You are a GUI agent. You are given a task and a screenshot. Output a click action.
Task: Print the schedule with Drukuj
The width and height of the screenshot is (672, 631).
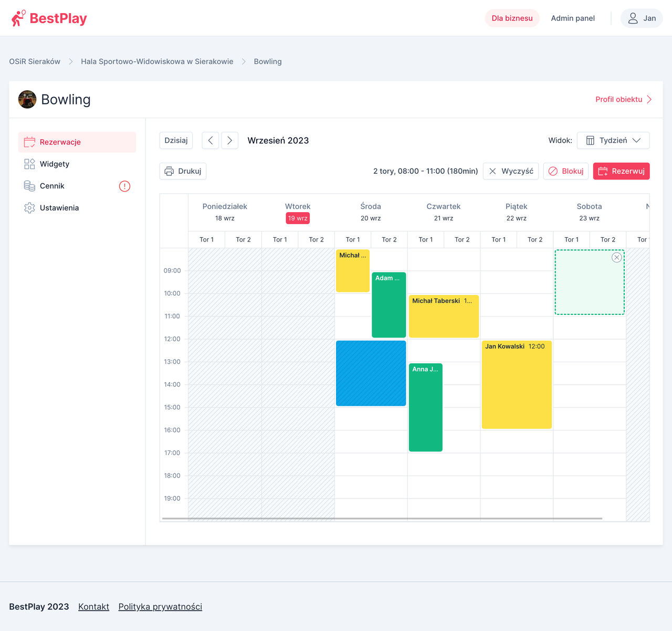pyautogui.click(x=183, y=171)
